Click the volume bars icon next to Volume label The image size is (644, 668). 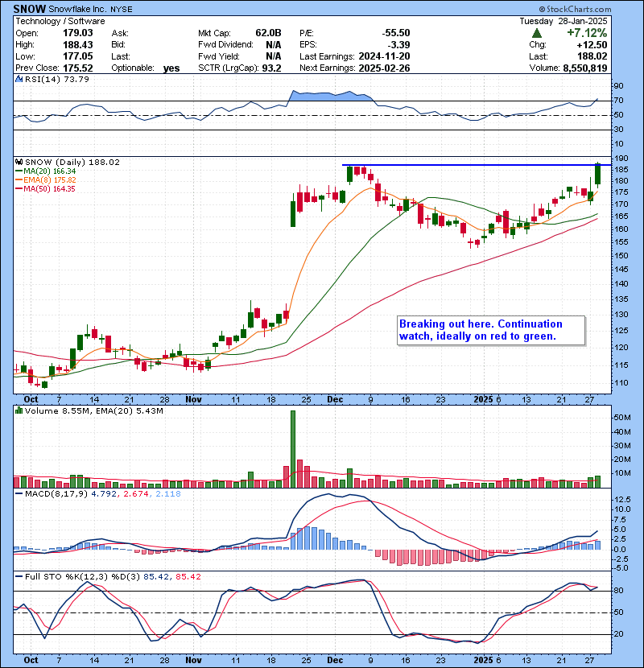(19, 410)
